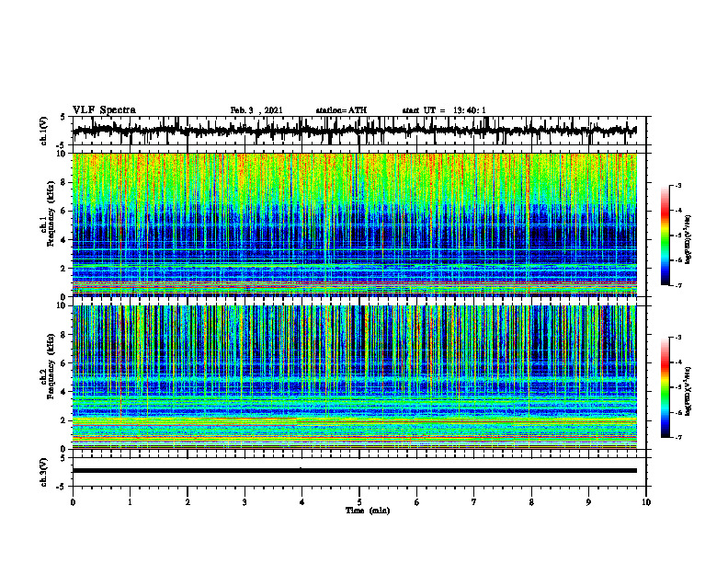The image size is (728, 563).
Task: Click the ch.1 colorbar "log(PSD)" unit label
Action: [x=688, y=240]
